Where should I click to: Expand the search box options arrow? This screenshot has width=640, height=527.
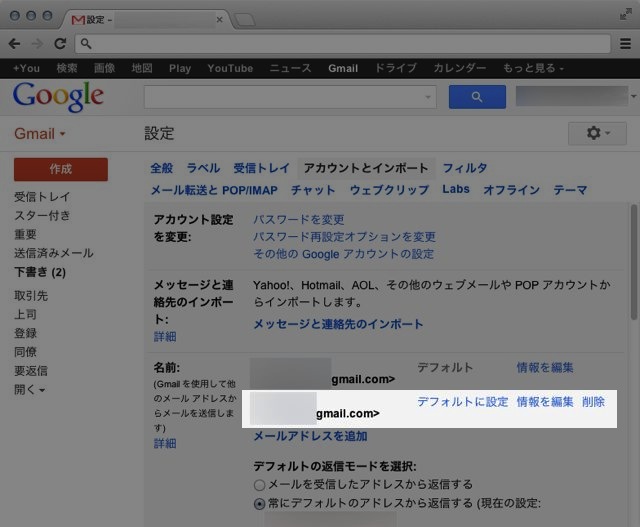point(428,97)
